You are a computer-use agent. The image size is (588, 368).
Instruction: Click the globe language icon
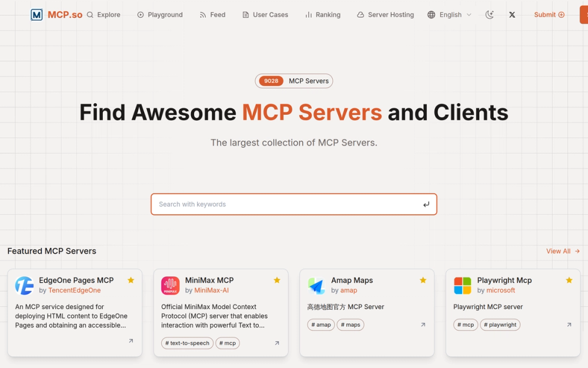pyautogui.click(x=431, y=15)
